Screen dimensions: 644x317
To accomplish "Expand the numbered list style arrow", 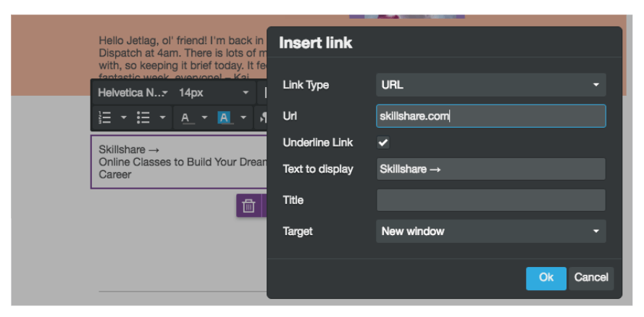I will click(123, 118).
